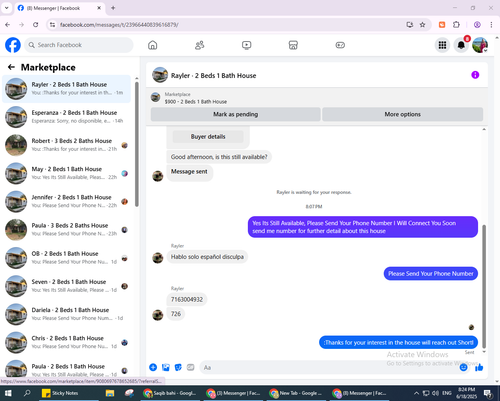
Task: Open the Facebook logo home link
Action: [x=13, y=45]
